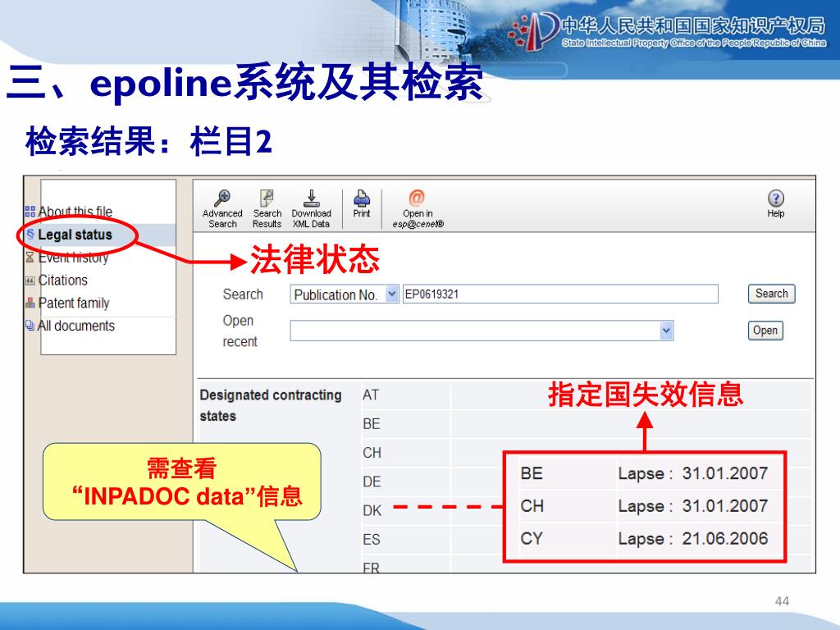
Task: Open Event history section
Action: coord(73,258)
